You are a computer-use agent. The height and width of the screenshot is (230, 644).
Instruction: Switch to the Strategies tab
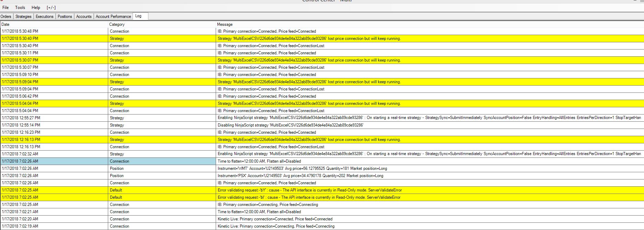(23, 17)
